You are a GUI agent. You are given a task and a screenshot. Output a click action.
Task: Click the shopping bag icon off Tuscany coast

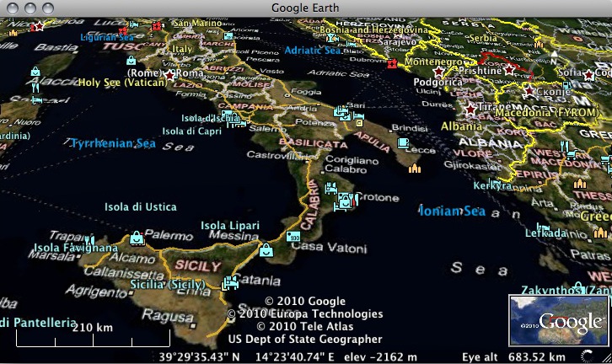point(132,60)
